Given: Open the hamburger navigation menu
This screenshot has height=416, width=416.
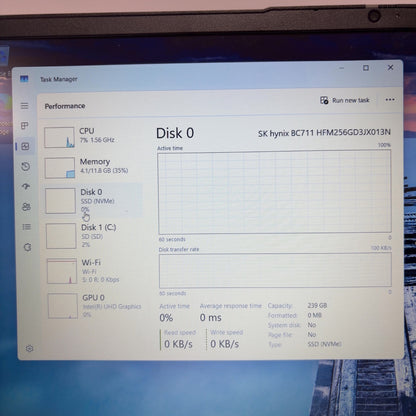Looking at the screenshot, I should coord(24,106).
